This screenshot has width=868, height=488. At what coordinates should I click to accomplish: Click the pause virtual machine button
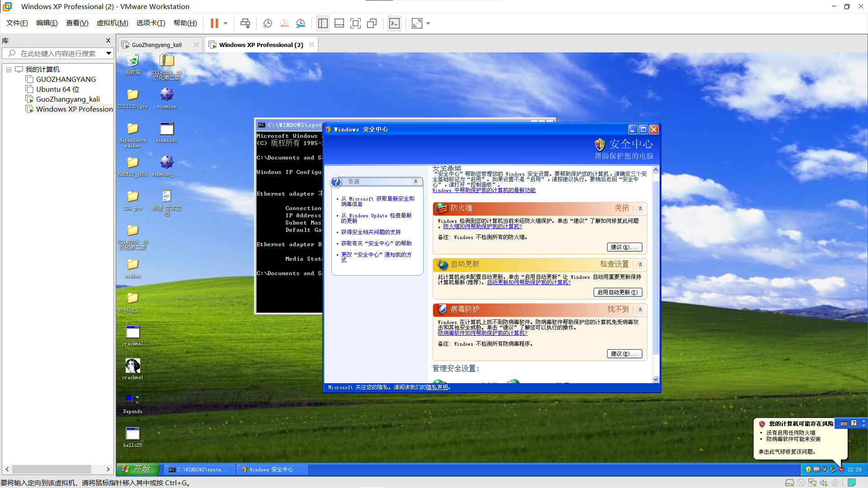214,23
